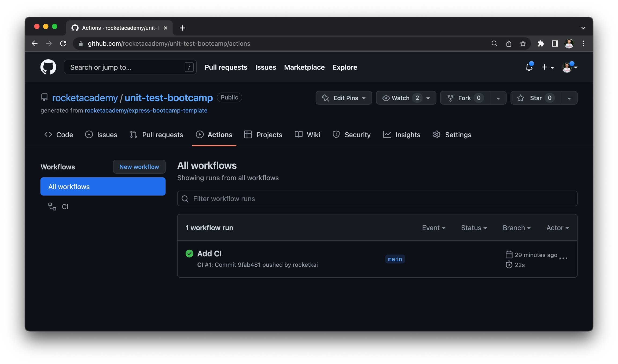Click Edit Pins button
Screen dimensions: 618x364
point(344,98)
